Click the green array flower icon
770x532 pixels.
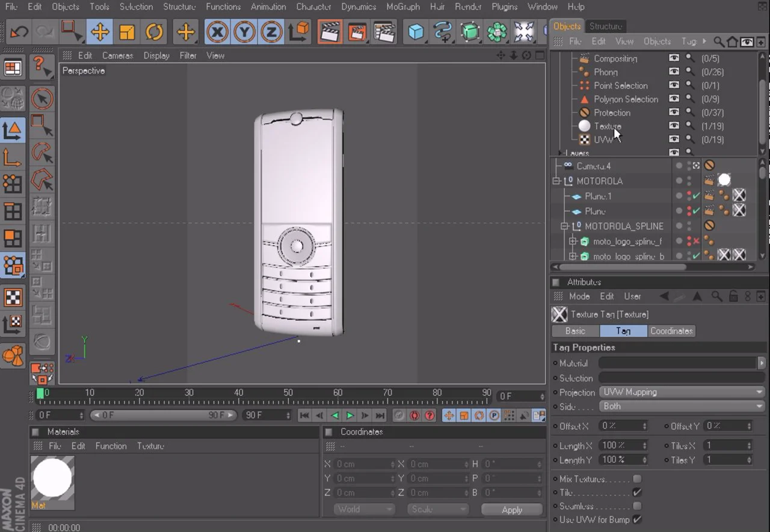pyautogui.click(x=497, y=31)
